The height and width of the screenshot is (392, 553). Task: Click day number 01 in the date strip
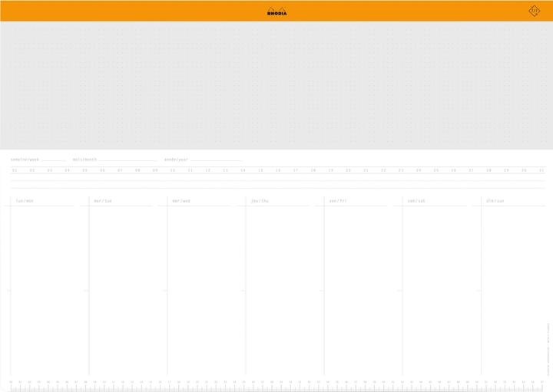[x=15, y=170]
